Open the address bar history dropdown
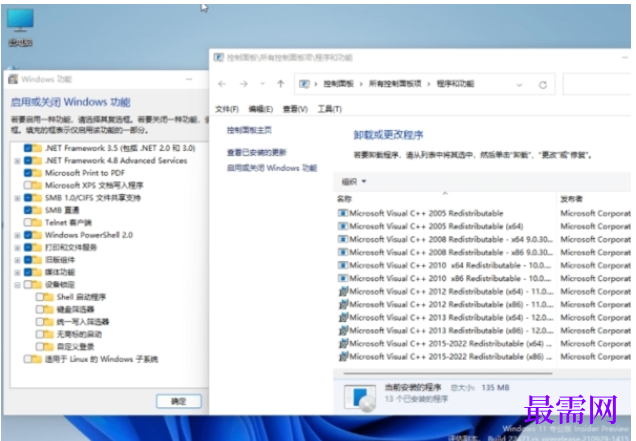Image resolution: width=636 pixels, height=441 pixels. coord(519,85)
